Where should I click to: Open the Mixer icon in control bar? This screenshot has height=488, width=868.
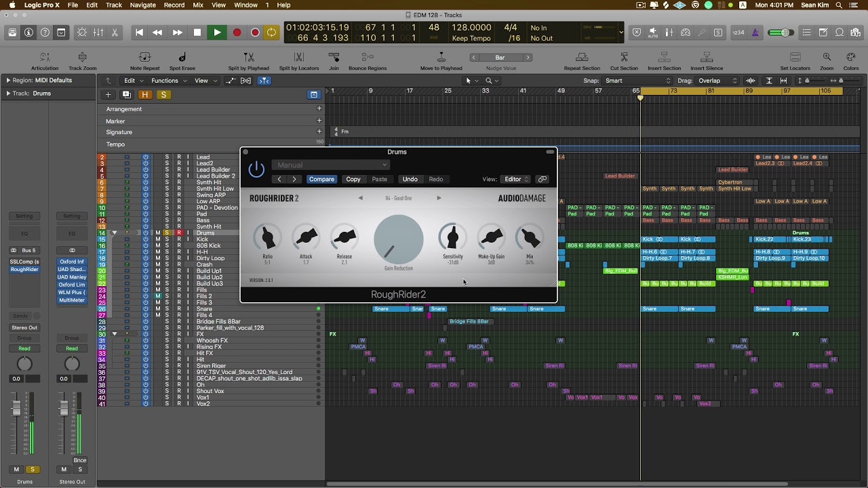pyautogui.click(x=98, y=33)
